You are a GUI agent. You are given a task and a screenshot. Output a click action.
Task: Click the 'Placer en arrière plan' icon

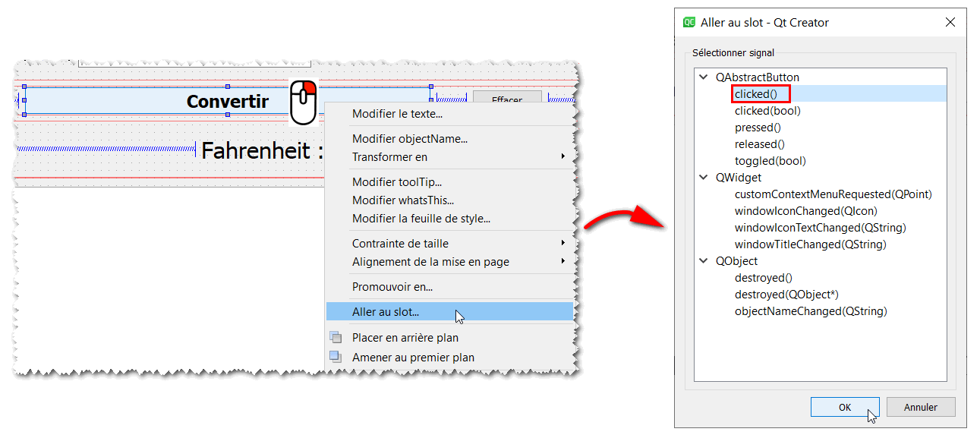[335, 337]
